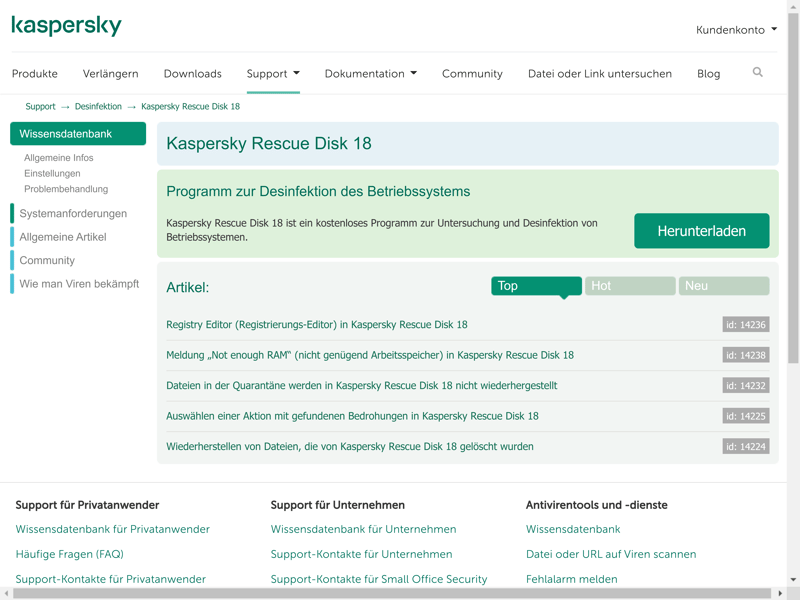Click the horizontal scrollbar thumb

point(392,593)
